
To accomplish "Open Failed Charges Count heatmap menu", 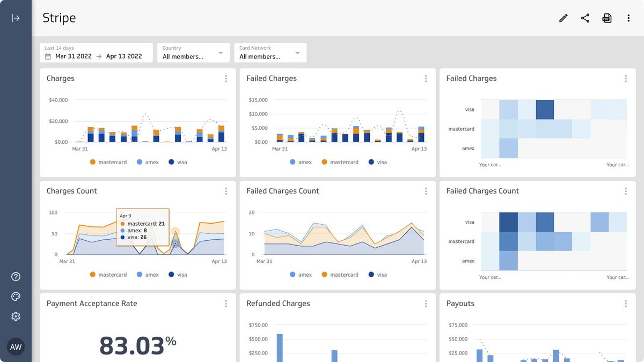I will 626,191.
